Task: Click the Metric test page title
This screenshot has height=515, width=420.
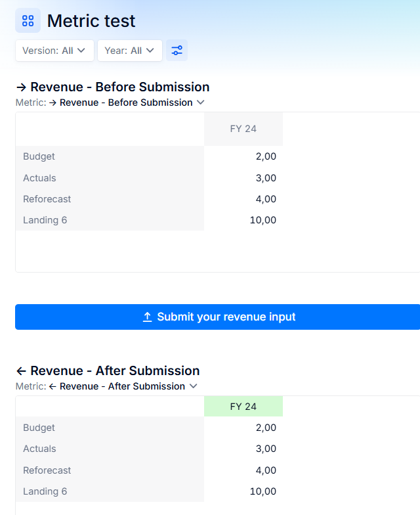Action: click(91, 21)
